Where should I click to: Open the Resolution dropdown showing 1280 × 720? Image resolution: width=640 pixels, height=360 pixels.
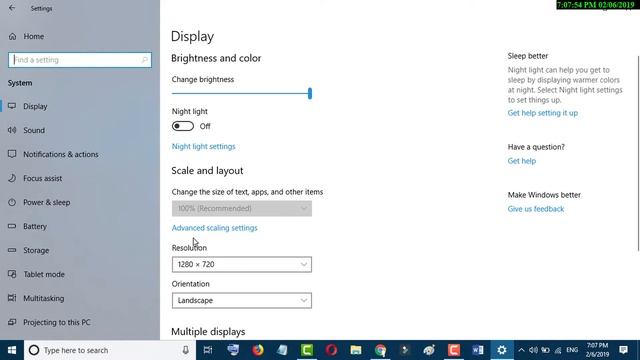pos(242,264)
